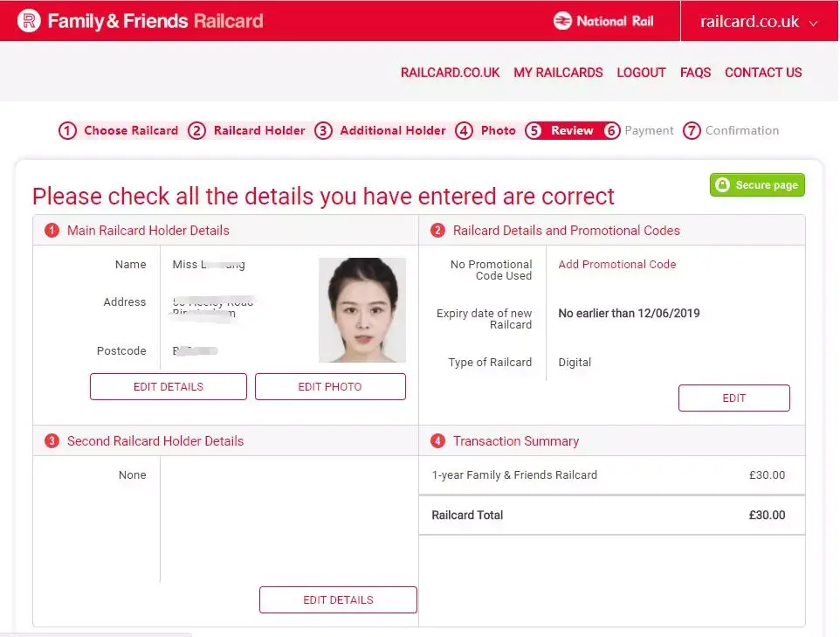Click Add Promotional Code
The width and height of the screenshot is (840, 637).
click(x=616, y=264)
